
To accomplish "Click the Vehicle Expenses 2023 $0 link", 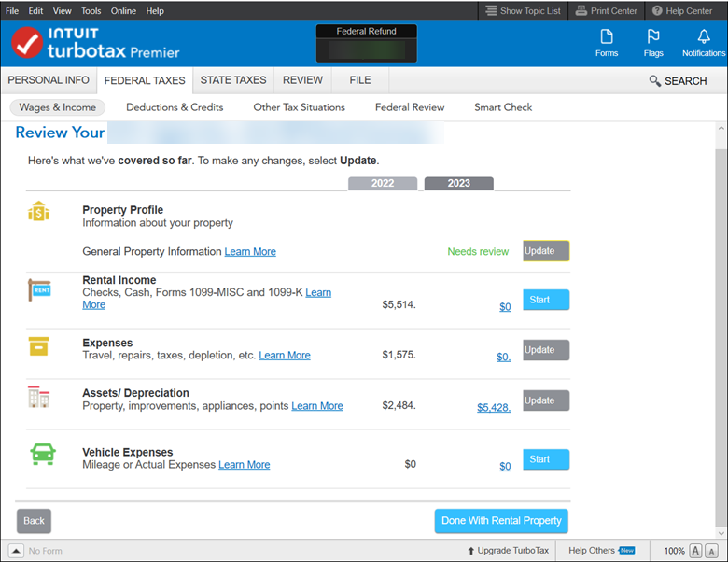I will [x=505, y=467].
